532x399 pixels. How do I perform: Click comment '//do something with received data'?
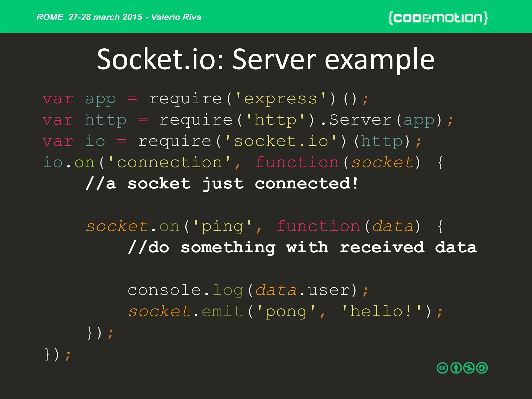pos(302,248)
